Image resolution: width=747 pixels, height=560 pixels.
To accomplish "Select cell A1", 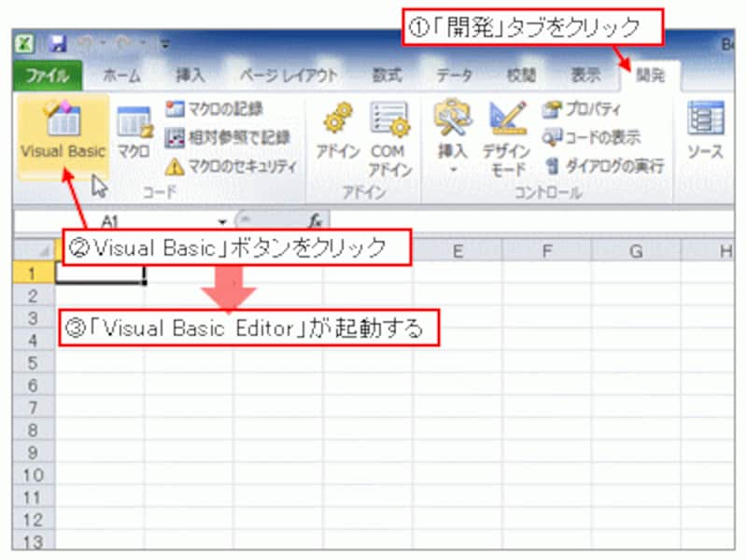I will pos(100,274).
